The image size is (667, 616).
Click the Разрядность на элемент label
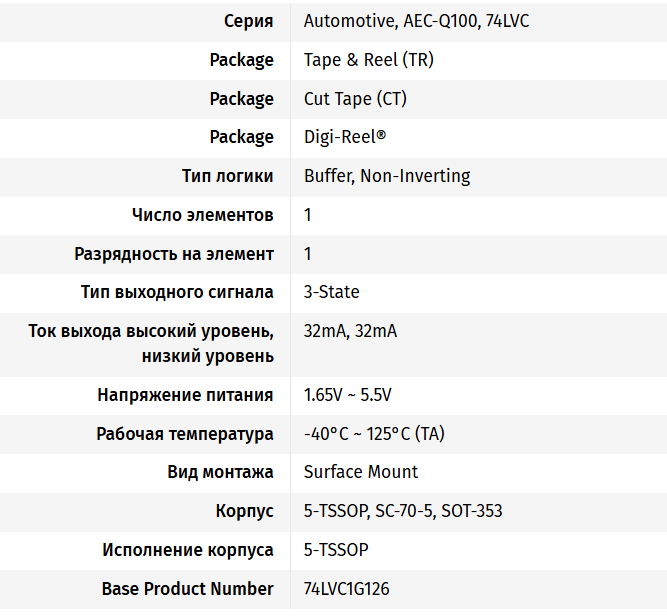point(174,254)
